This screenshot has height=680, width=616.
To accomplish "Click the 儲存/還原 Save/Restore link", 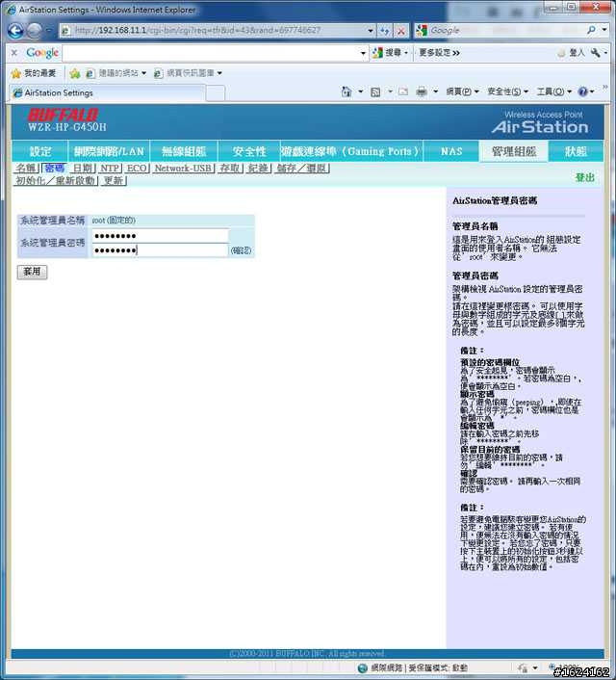I will pos(301,169).
